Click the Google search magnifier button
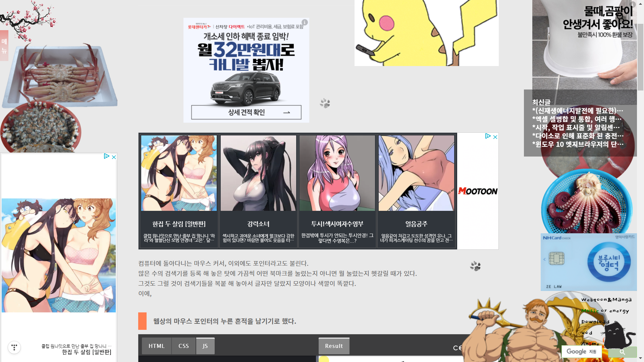Screen dimensions: 644x362 click(622, 352)
